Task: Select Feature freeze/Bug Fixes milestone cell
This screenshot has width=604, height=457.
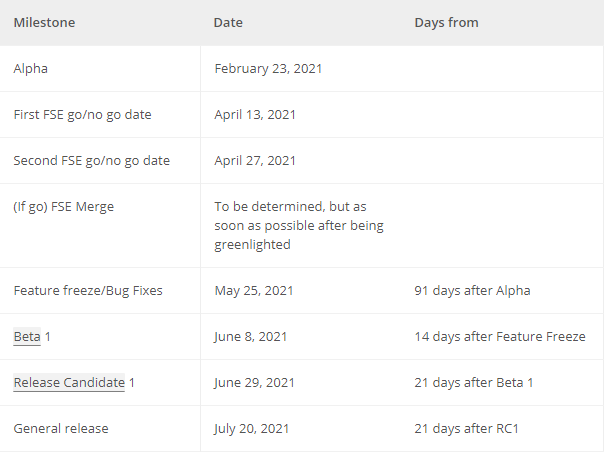Action: [x=88, y=291]
